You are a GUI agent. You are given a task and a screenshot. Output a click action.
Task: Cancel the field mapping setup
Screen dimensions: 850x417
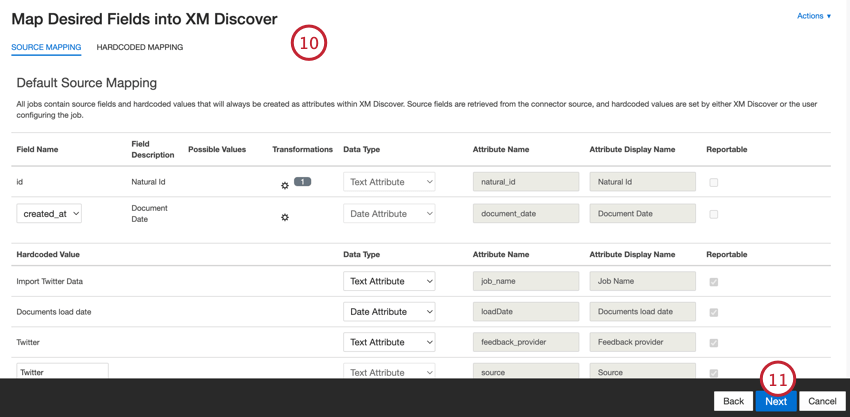(822, 401)
